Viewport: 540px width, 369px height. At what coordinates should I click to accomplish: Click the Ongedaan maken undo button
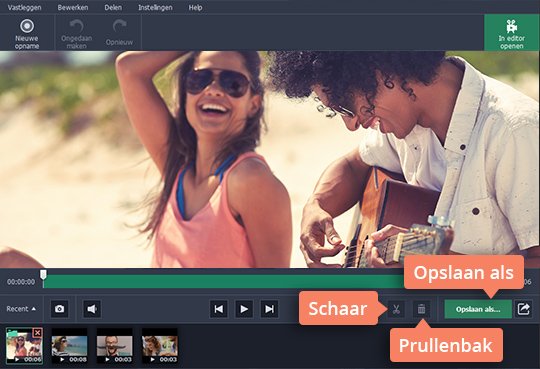tap(76, 33)
